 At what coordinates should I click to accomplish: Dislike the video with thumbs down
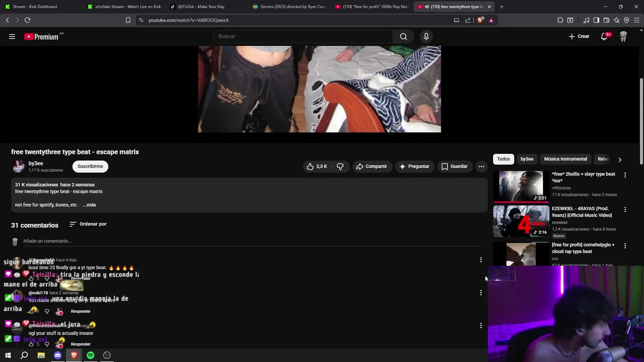click(x=340, y=166)
